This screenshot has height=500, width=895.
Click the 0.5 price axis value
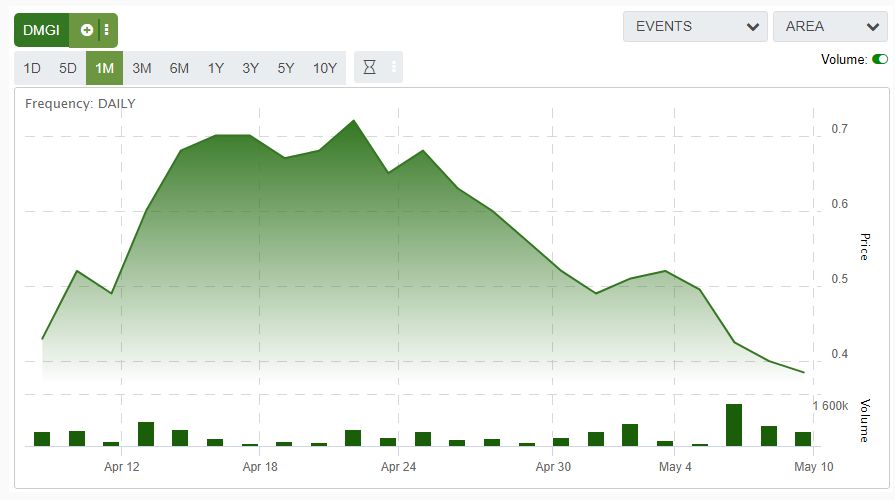coord(840,279)
